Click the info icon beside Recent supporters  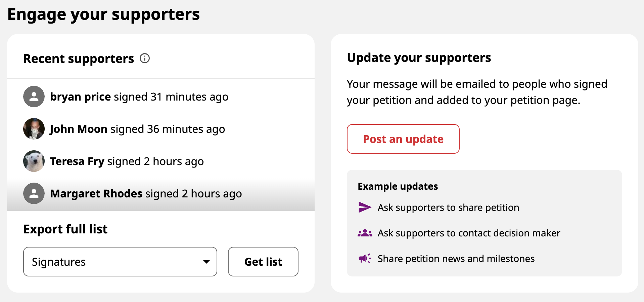[145, 59]
